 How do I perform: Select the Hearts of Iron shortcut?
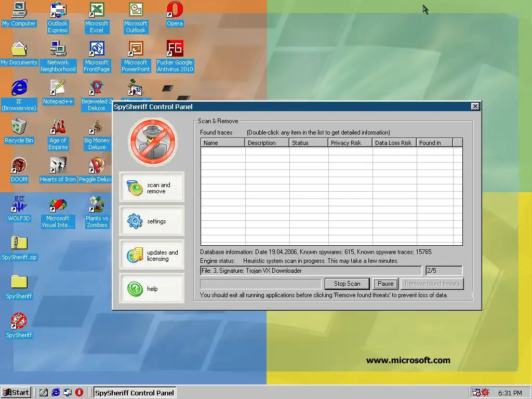(x=58, y=170)
